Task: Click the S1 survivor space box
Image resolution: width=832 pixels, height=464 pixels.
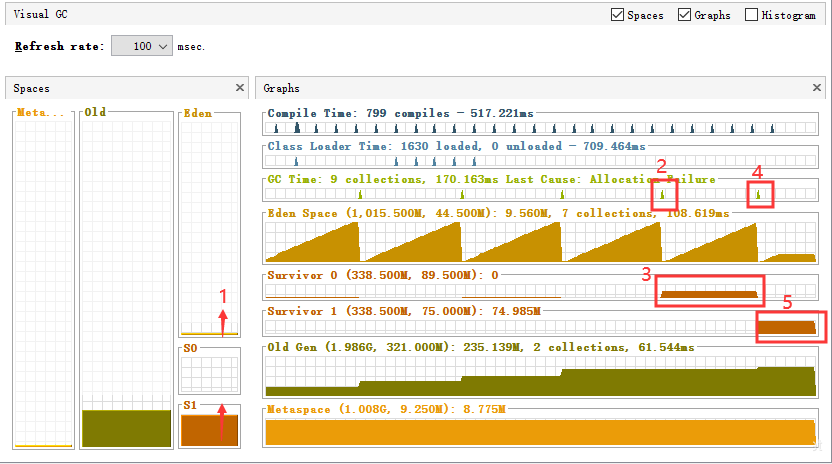Action: point(210,429)
